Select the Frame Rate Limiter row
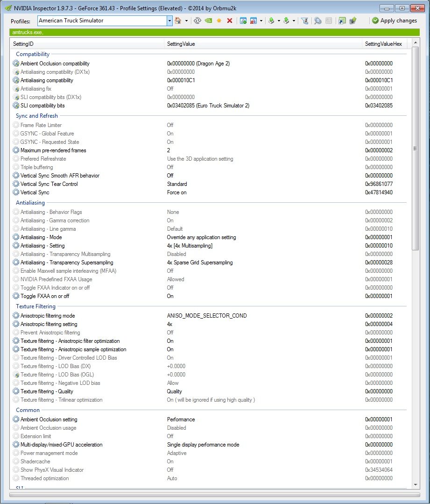Image resolution: width=430 pixels, height=504 pixels. coord(210,125)
